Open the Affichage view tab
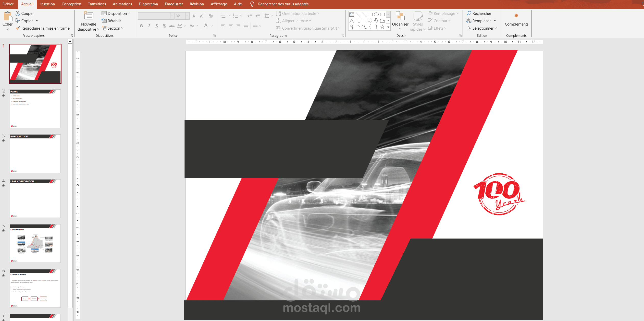The width and height of the screenshot is (644, 321). [x=219, y=4]
